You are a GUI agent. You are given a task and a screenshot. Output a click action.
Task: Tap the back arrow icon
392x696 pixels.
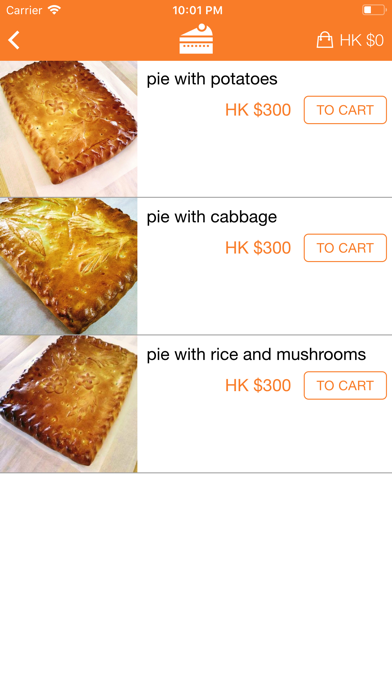pyautogui.click(x=14, y=40)
